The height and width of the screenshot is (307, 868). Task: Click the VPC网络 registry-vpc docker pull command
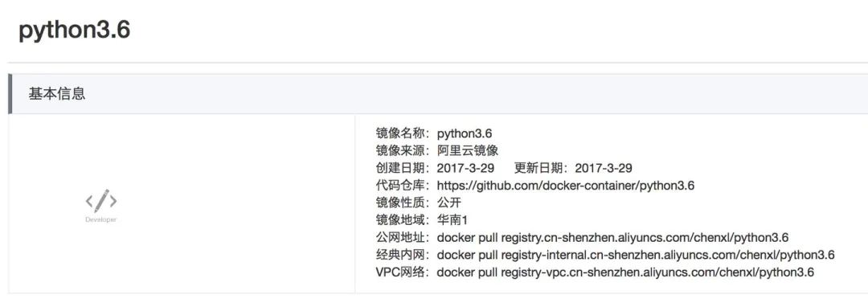625,272
